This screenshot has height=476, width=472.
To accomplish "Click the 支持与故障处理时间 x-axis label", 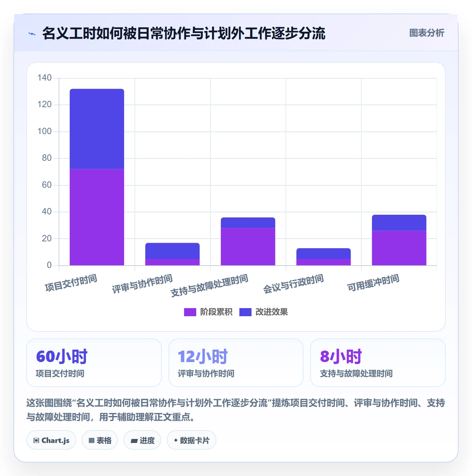I will click(209, 286).
